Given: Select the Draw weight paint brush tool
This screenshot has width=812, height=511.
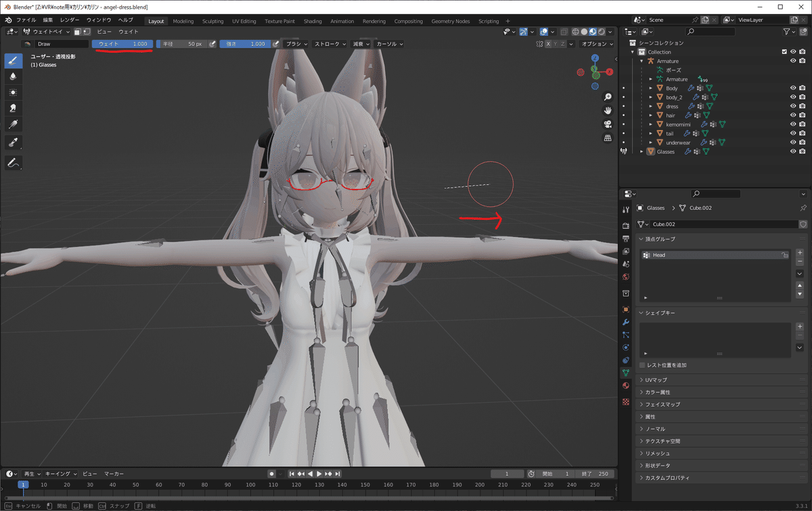Looking at the screenshot, I should [14, 60].
